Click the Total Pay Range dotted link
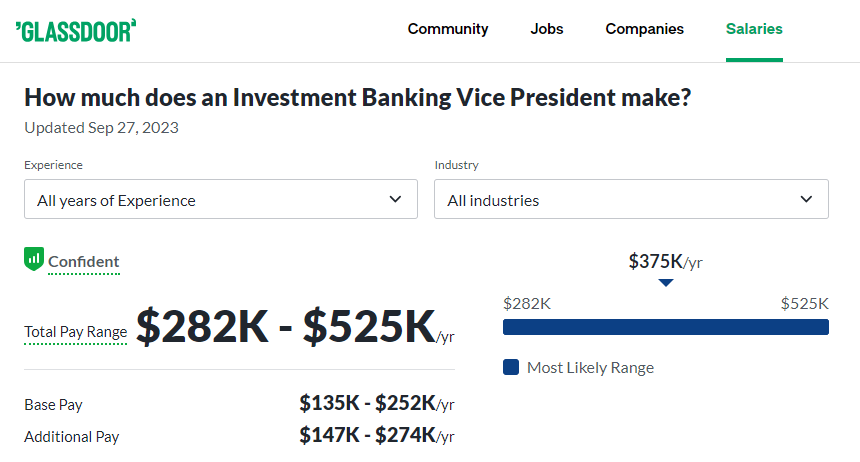 (x=76, y=332)
